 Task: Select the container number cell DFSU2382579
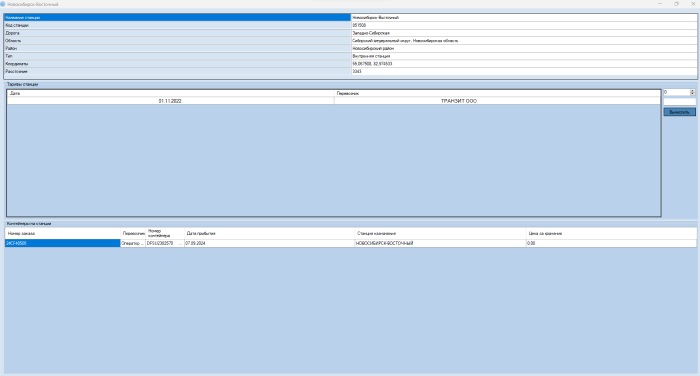[x=165, y=243]
